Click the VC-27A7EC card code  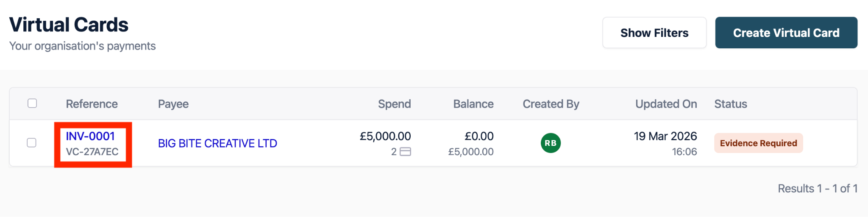pos(92,152)
